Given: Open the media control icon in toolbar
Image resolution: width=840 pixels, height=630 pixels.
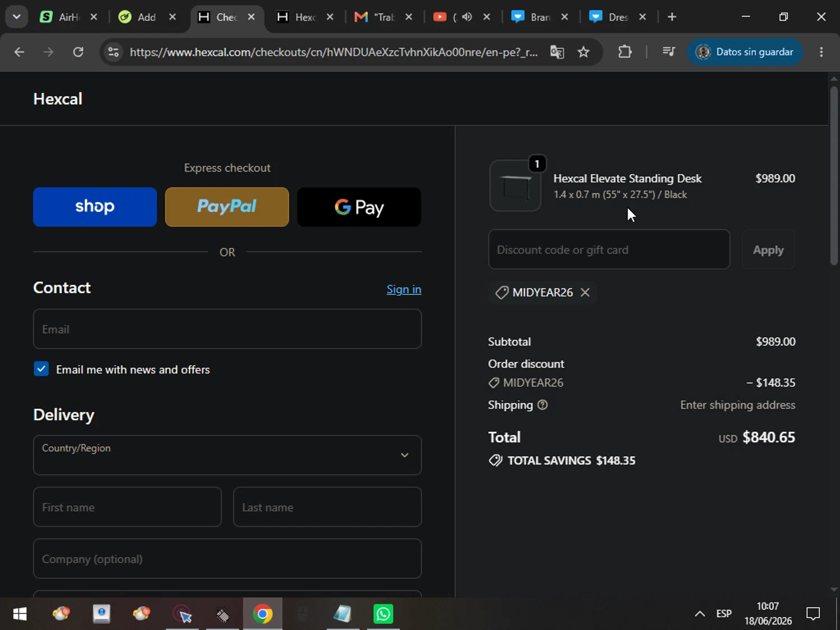Looking at the screenshot, I should point(669,52).
